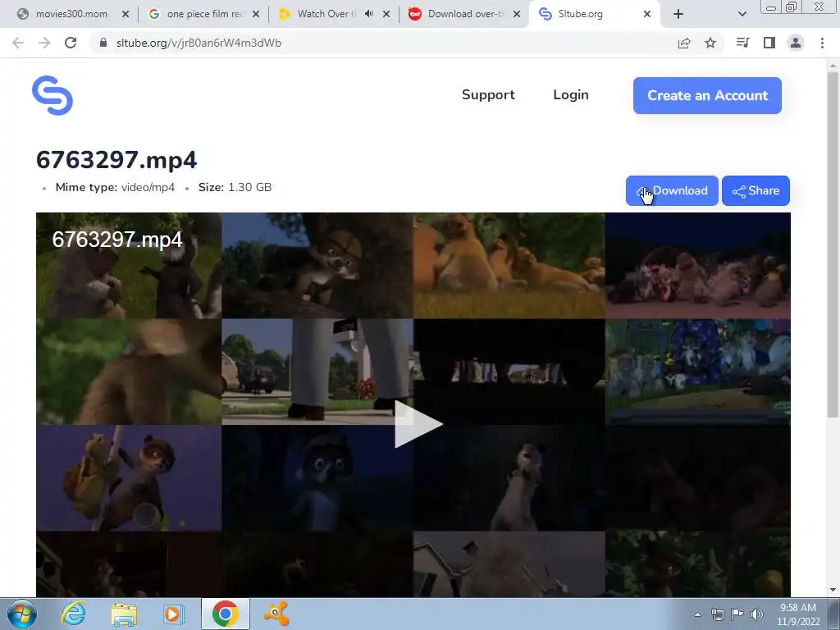Screen dimensions: 840x630
Task: Open media control icon in toolbar
Action: 742,43
